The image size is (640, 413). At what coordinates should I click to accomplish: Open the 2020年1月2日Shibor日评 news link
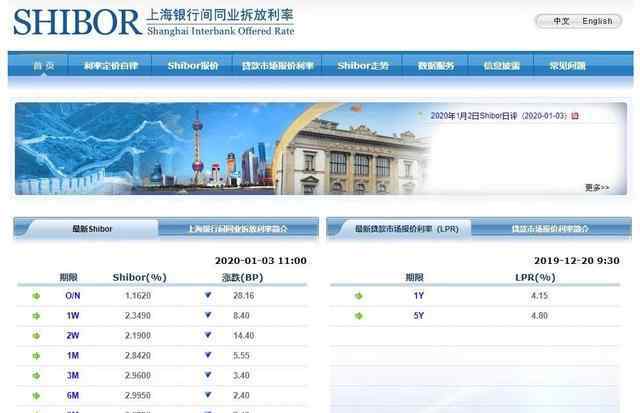(498, 116)
